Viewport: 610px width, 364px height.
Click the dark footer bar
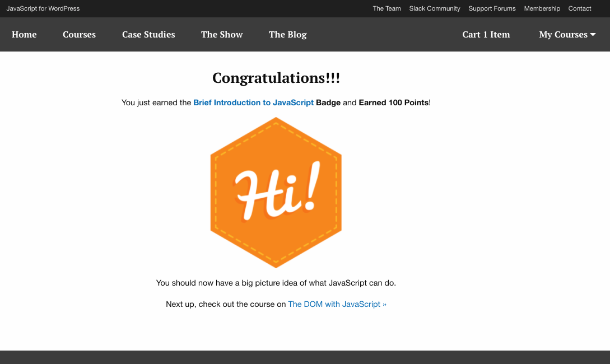click(x=305, y=357)
